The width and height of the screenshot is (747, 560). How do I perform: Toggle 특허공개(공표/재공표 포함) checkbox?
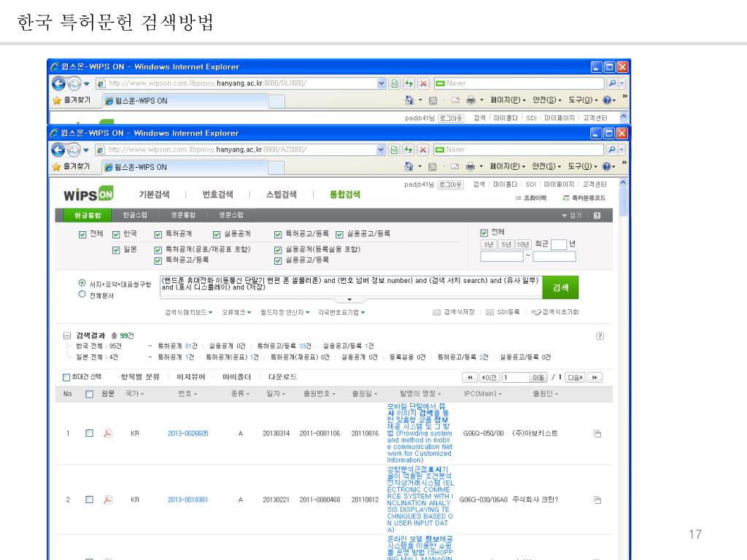click(158, 250)
